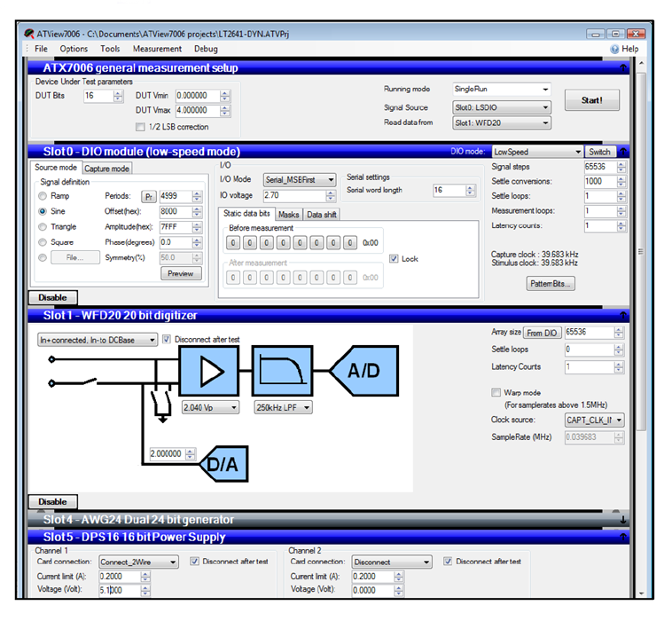Open the Clock source CAPT_CLK dropdown
Viewport: 672px width, 621px height.
coord(594,421)
